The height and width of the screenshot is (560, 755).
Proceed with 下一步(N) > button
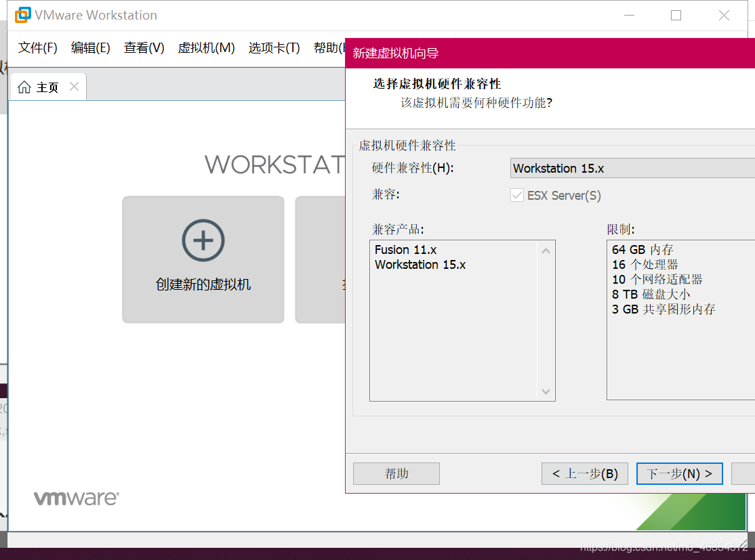tap(679, 474)
